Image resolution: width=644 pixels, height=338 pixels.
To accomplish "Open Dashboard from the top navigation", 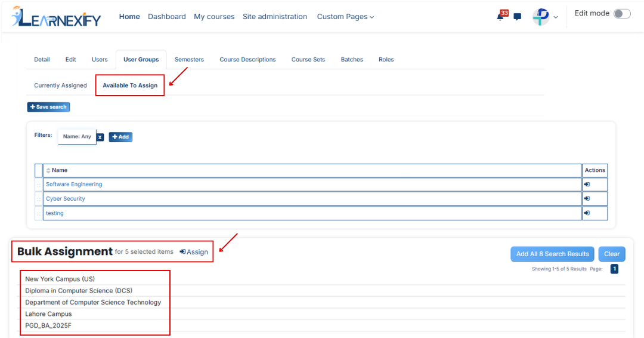I will pyautogui.click(x=167, y=17).
